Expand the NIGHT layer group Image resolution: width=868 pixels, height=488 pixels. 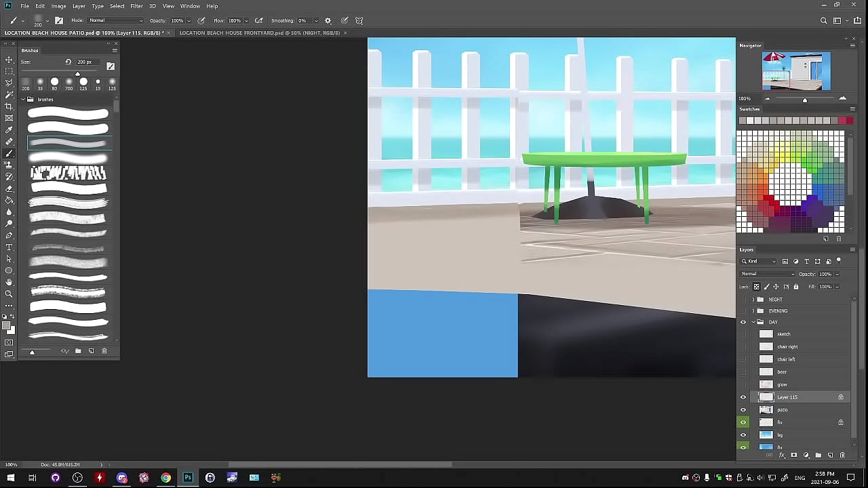(x=752, y=300)
